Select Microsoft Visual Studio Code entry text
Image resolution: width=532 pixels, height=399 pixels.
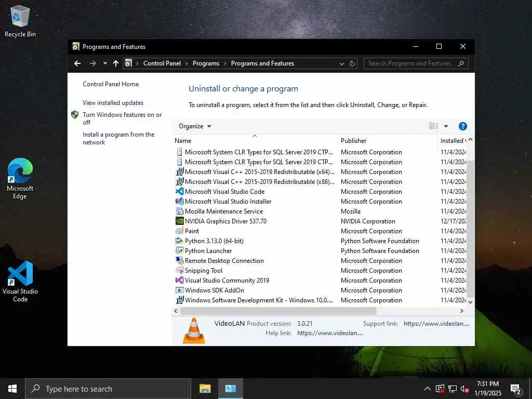coord(224,192)
